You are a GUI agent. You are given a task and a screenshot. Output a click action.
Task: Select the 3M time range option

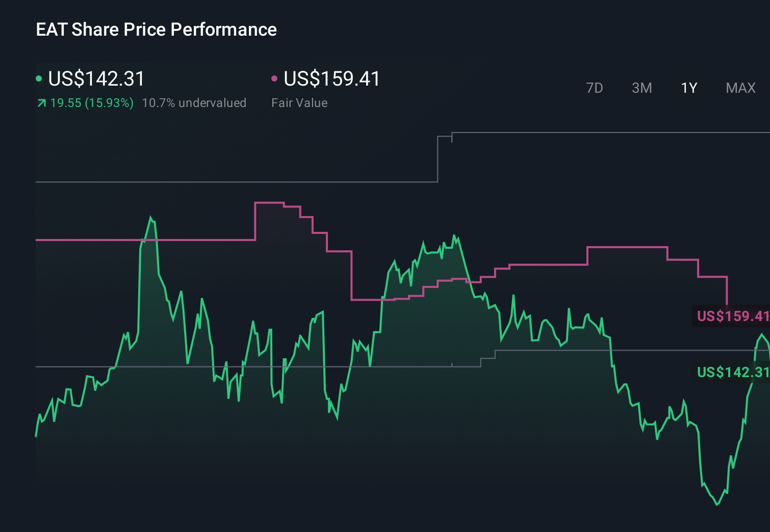click(641, 88)
